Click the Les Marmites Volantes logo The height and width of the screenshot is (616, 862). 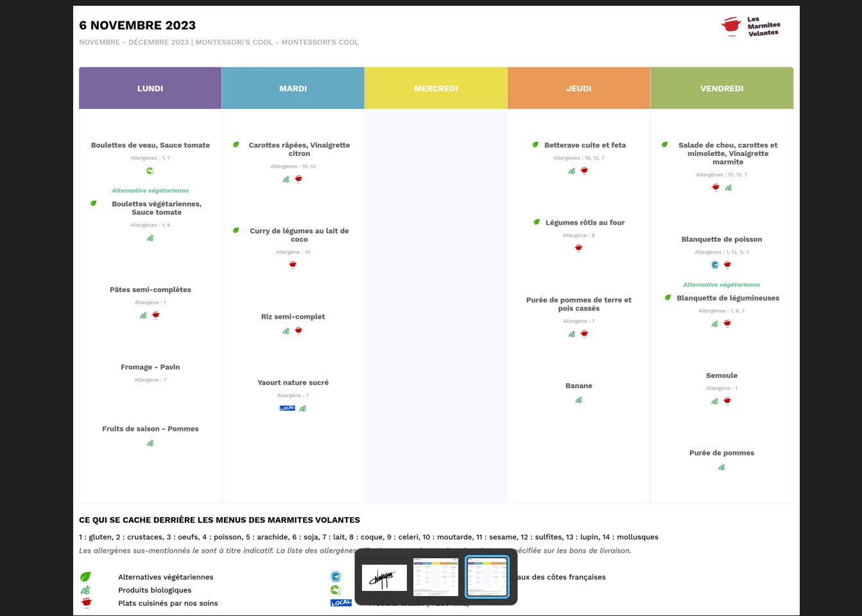coord(750,27)
